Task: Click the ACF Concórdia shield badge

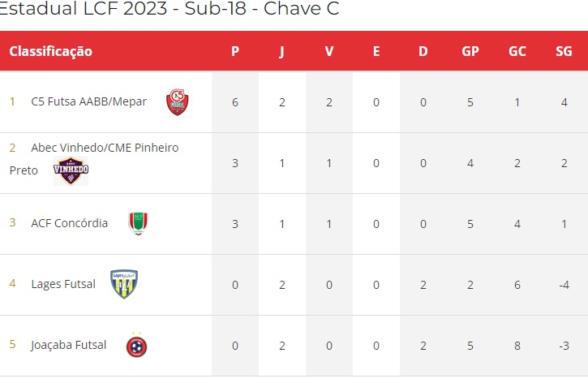Action: [x=138, y=224]
